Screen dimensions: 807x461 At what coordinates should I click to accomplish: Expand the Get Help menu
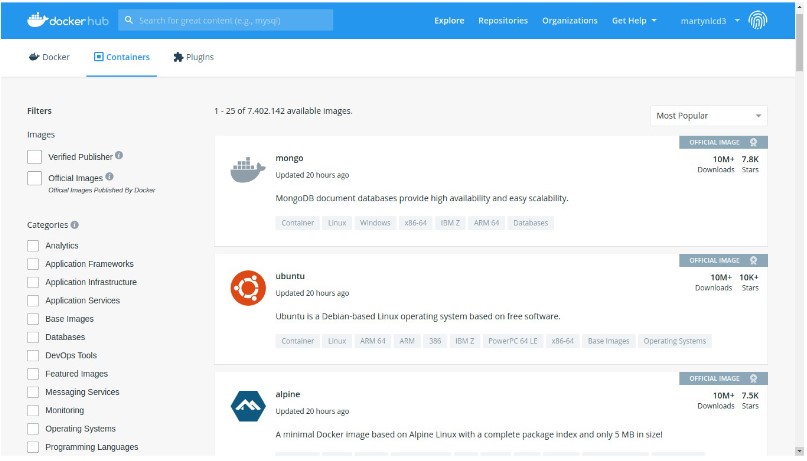(x=634, y=21)
